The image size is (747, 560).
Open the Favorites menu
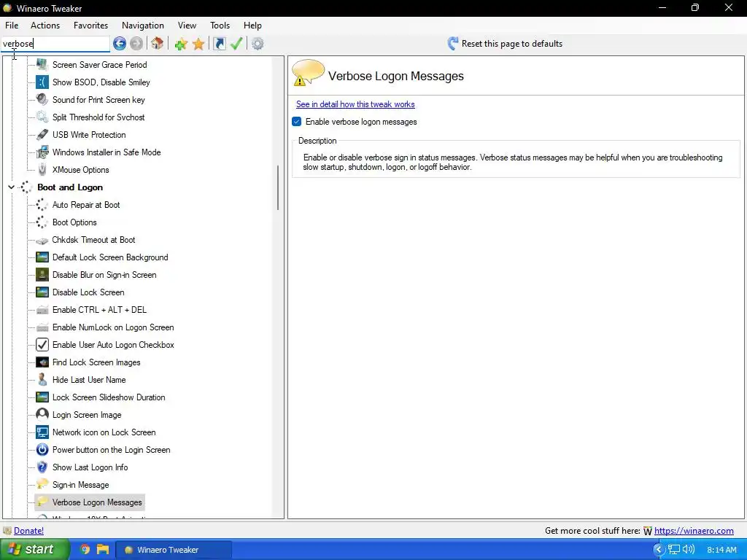pos(90,26)
